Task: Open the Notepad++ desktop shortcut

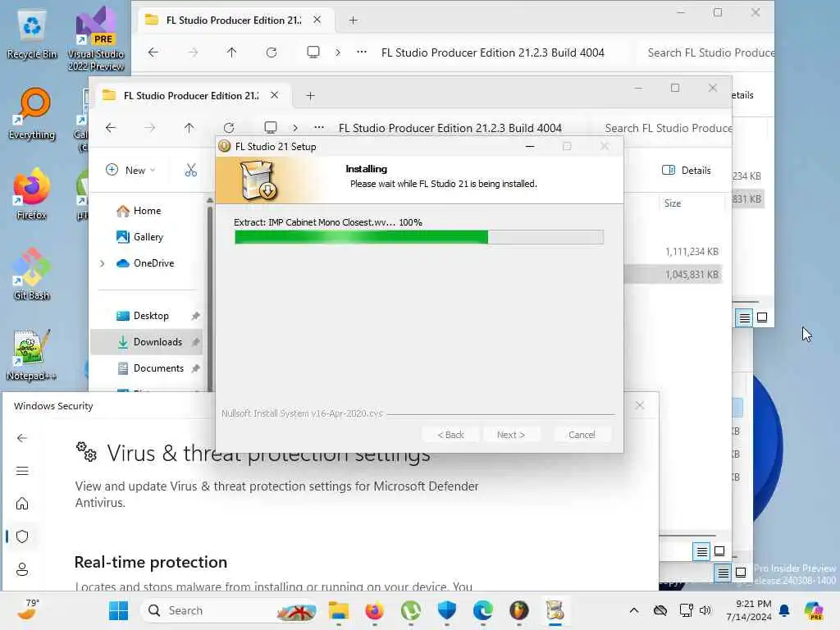Action: pyautogui.click(x=32, y=354)
